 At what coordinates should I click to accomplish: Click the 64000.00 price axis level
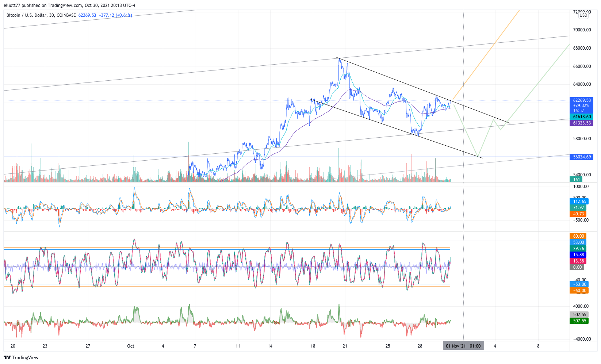(582, 84)
